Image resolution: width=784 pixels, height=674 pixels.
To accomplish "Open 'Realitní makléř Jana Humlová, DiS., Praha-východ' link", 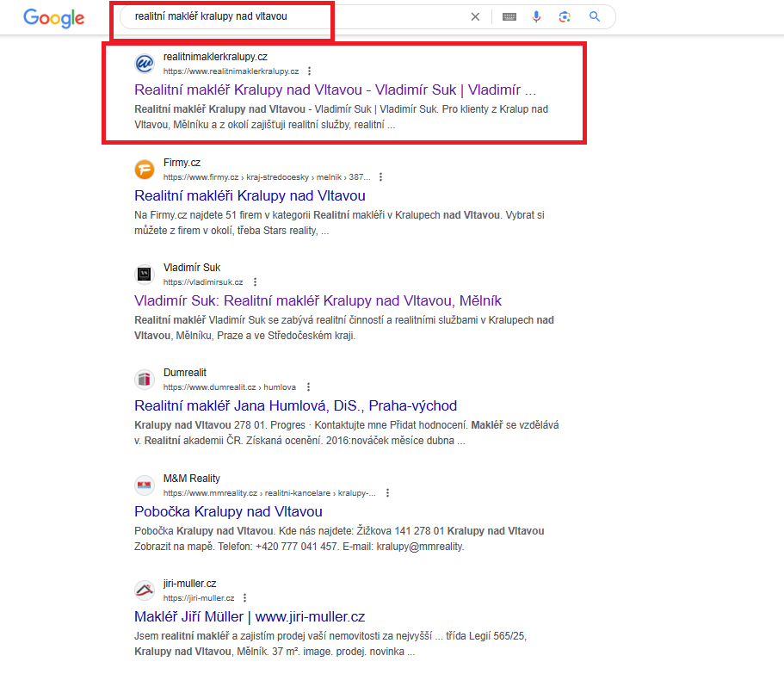I will [295, 405].
